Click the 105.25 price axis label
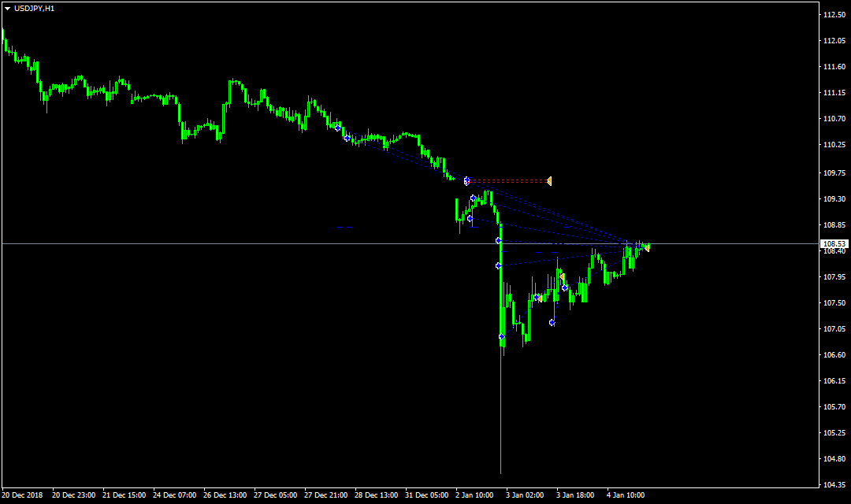Screen dimensions: 851x504 tap(834, 433)
